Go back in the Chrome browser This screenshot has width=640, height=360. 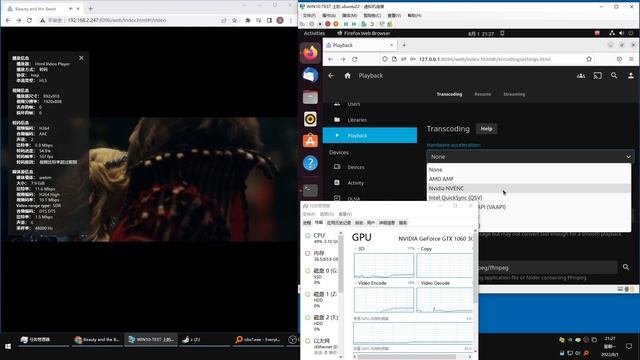click(x=8, y=20)
